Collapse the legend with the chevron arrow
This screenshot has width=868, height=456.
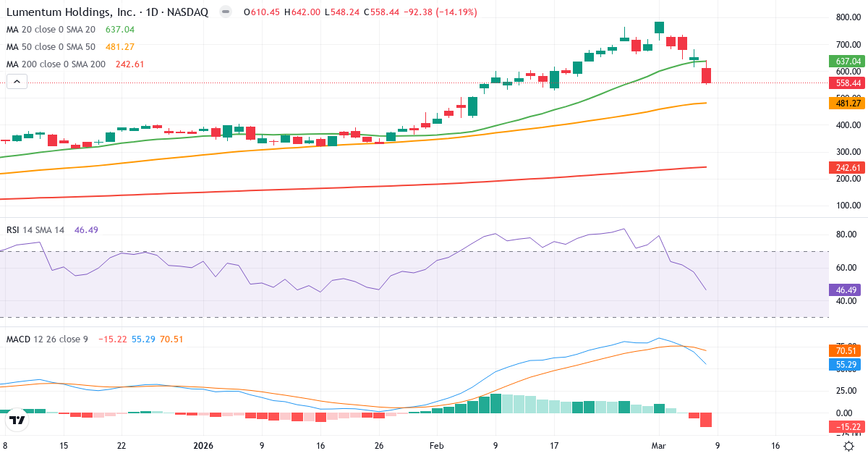point(17,81)
